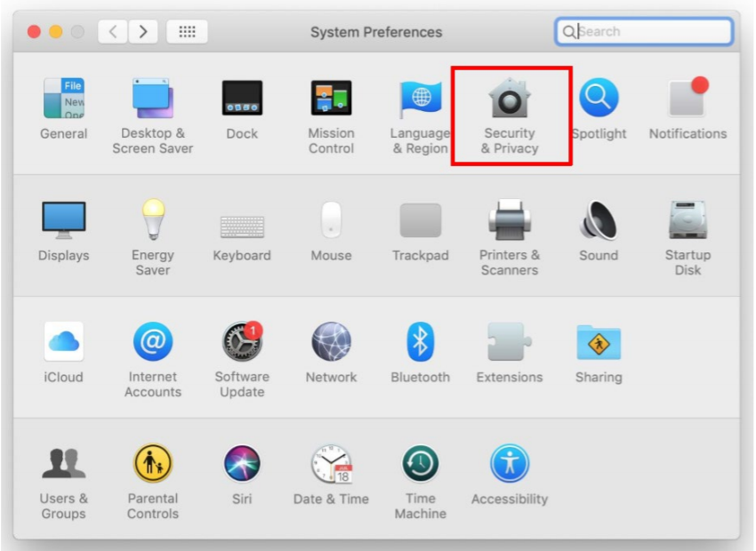Click the back navigation arrow
756x551 pixels.
pyautogui.click(x=113, y=32)
